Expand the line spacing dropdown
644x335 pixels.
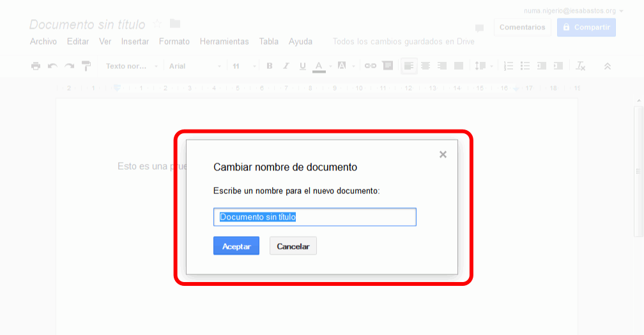pos(484,66)
